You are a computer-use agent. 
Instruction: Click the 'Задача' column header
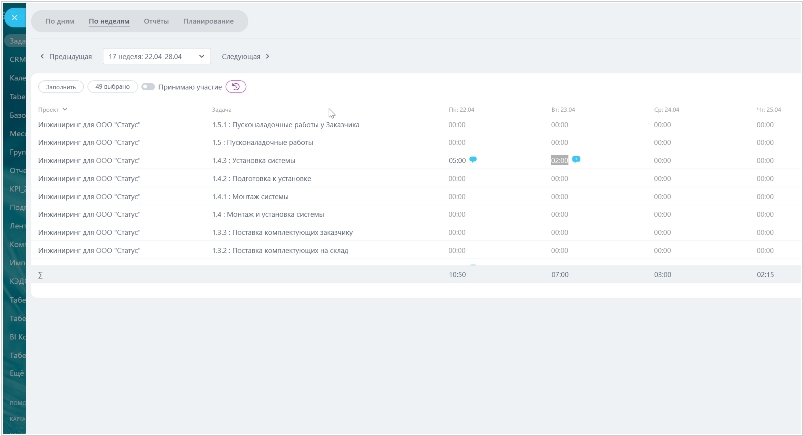[x=221, y=110]
